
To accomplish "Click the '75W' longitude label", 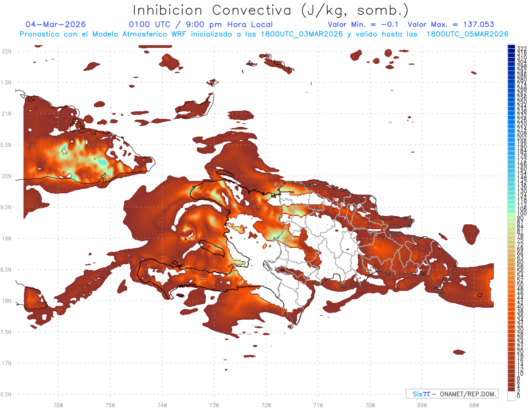I will coord(110,404).
